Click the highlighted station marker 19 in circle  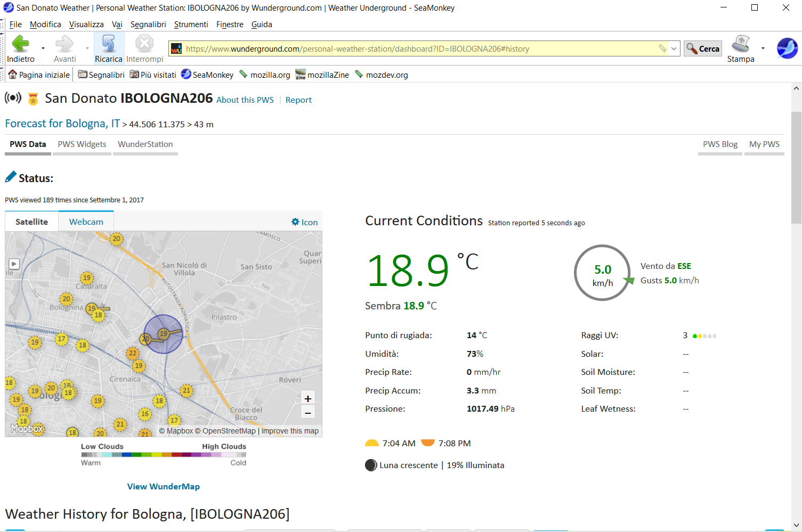pos(164,334)
